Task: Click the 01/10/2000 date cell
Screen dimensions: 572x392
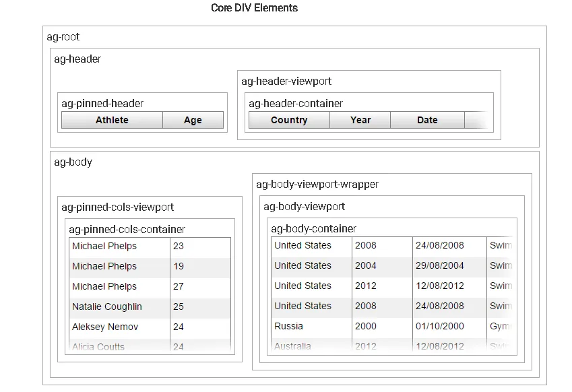Action: click(x=440, y=326)
